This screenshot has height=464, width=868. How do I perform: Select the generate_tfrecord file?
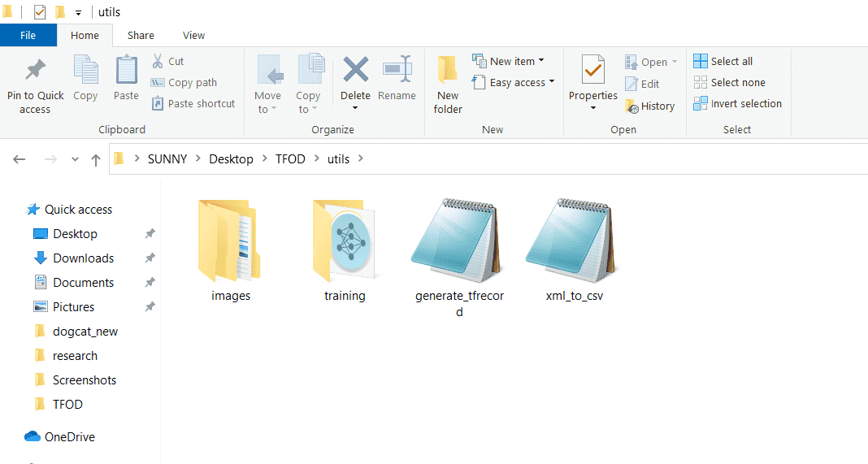click(459, 258)
